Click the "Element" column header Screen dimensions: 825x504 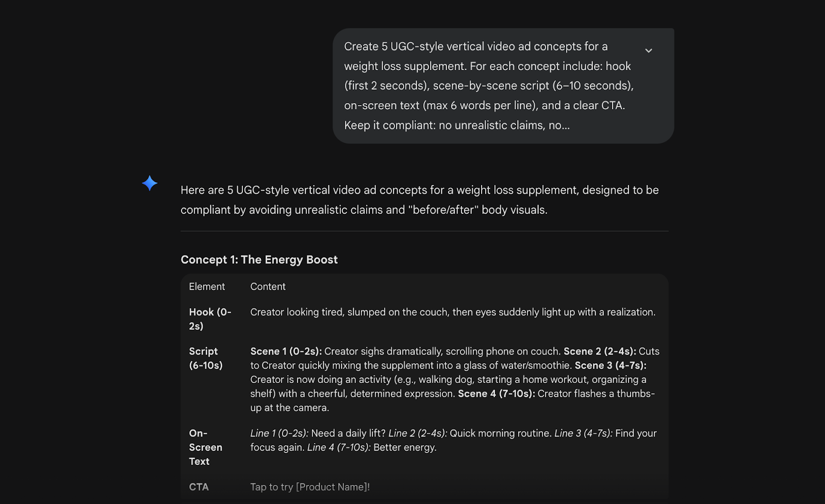[207, 287]
